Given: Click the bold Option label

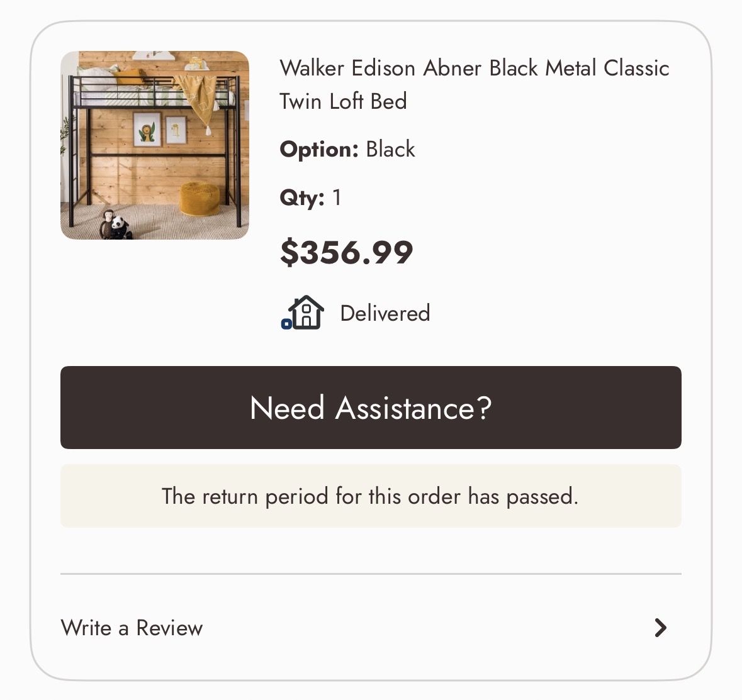Looking at the screenshot, I should pyautogui.click(x=318, y=150).
